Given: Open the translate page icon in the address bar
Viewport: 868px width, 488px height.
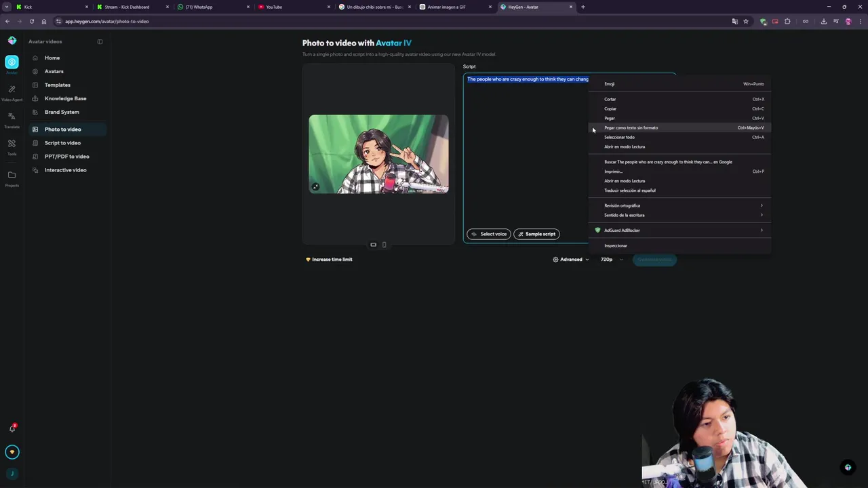Looking at the screenshot, I should pos(734,21).
